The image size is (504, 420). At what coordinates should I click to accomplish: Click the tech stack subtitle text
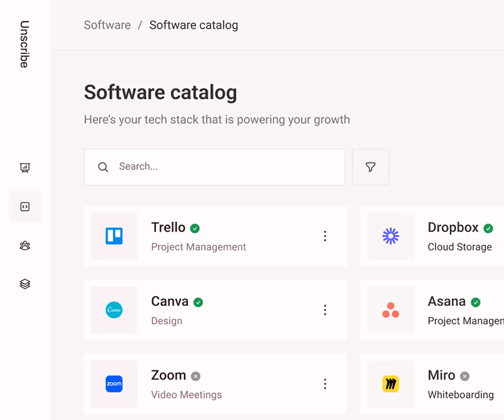(x=217, y=119)
